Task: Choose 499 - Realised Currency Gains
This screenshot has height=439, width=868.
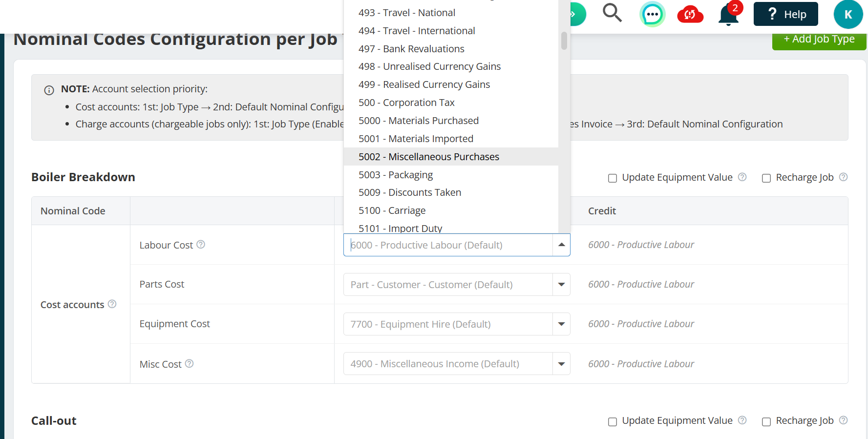Action: (451, 84)
